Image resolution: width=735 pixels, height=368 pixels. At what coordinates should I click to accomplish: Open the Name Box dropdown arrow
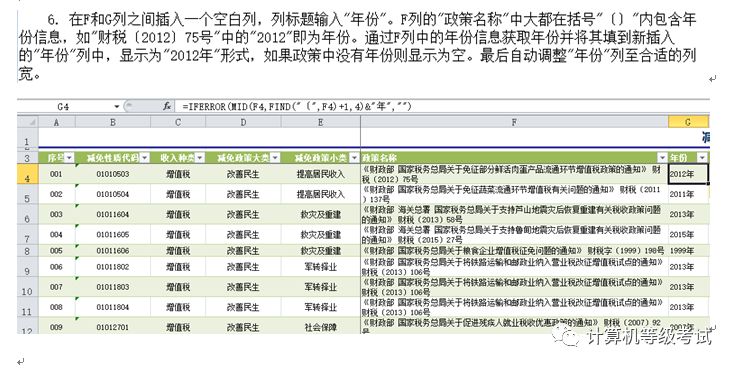coord(117,107)
